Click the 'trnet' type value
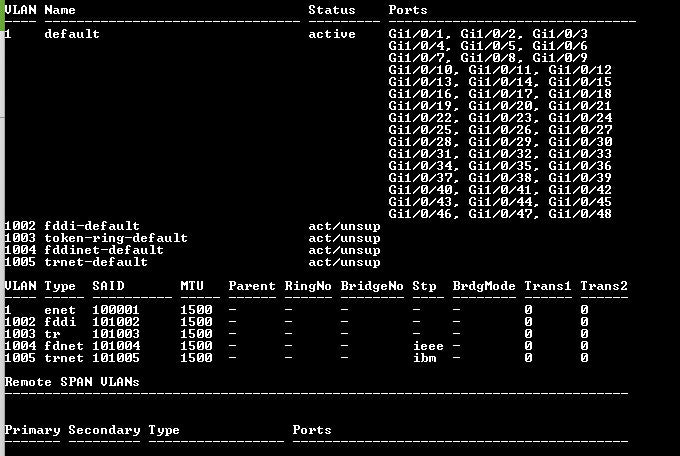This screenshot has width=680, height=456. coord(64,358)
